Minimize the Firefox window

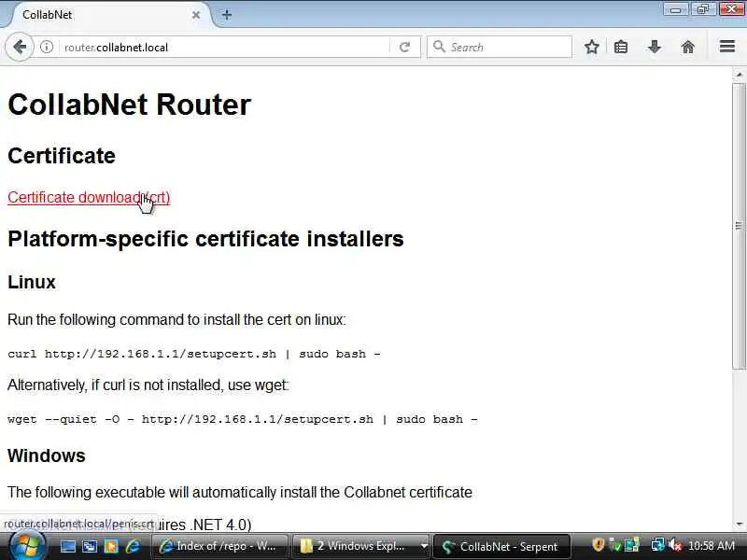click(x=676, y=9)
